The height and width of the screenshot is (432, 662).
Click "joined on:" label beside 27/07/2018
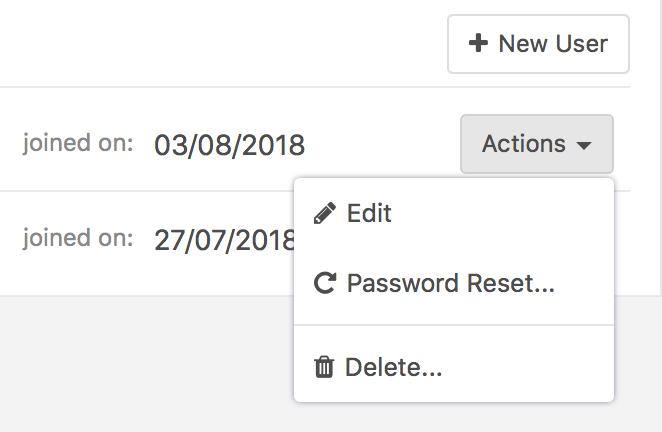pyautogui.click(x=78, y=238)
